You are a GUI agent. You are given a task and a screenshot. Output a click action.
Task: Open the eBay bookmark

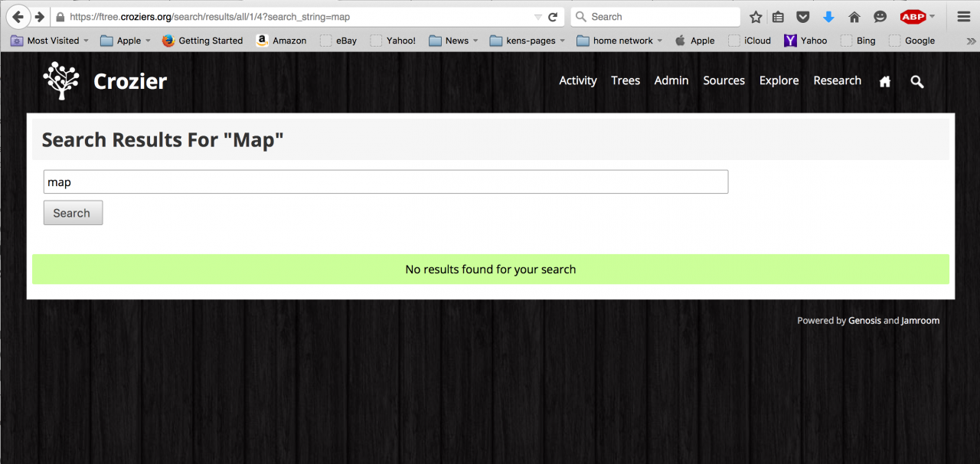tap(338, 41)
